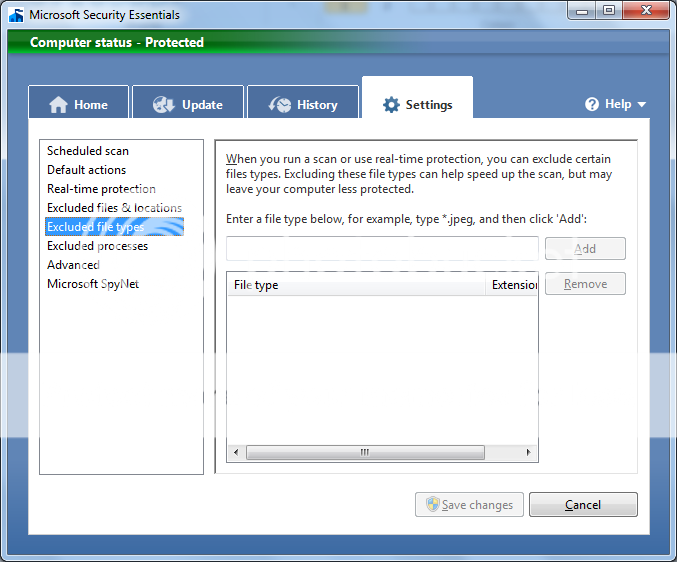The width and height of the screenshot is (677, 562).
Task: Open Microsoft SpyNet settings
Action: point(93,284)
